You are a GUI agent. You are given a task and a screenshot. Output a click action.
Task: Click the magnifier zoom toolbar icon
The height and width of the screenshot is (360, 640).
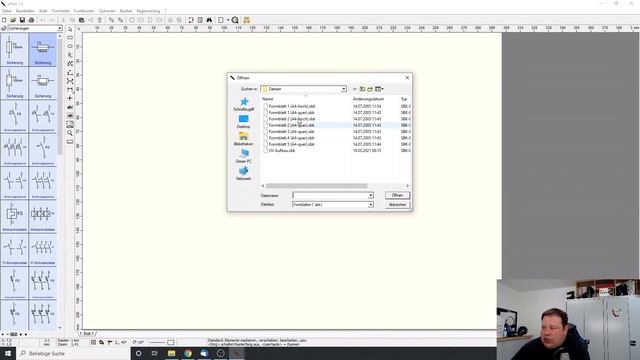235,20
